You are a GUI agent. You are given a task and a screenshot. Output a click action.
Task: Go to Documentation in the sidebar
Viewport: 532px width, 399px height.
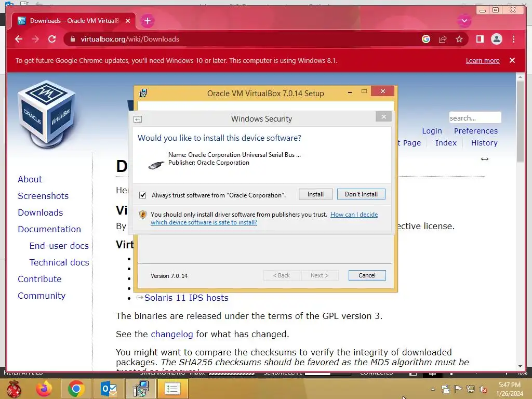click(x=49, y=229)
